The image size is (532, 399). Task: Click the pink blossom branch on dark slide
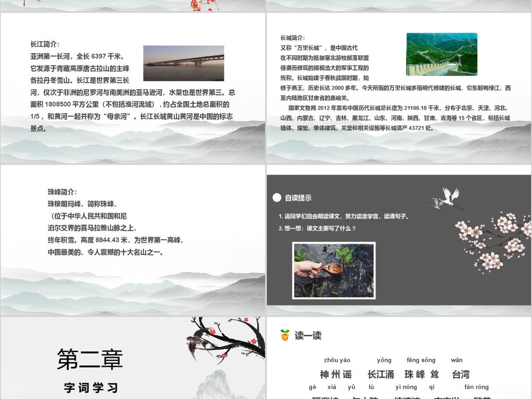[493, 242]
